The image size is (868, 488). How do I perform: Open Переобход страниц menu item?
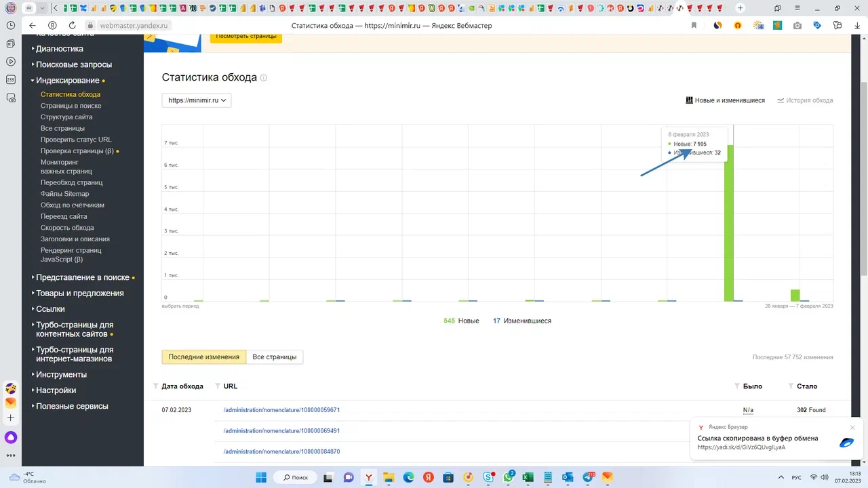(72, 182)
